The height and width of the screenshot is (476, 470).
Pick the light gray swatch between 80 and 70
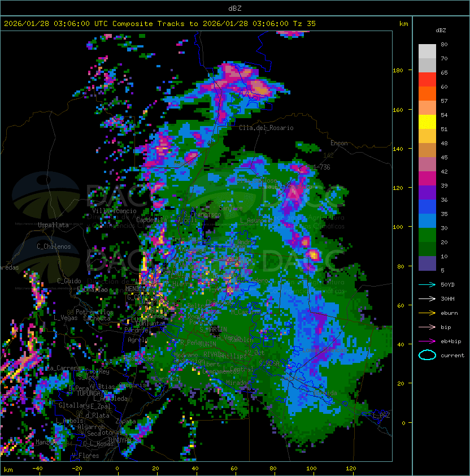click(x=427, y=51)
